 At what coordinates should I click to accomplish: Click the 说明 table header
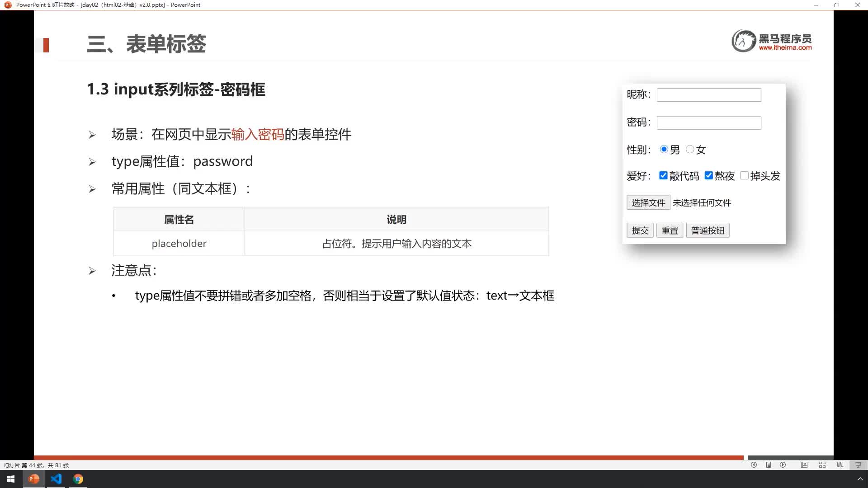pos(396,220)
